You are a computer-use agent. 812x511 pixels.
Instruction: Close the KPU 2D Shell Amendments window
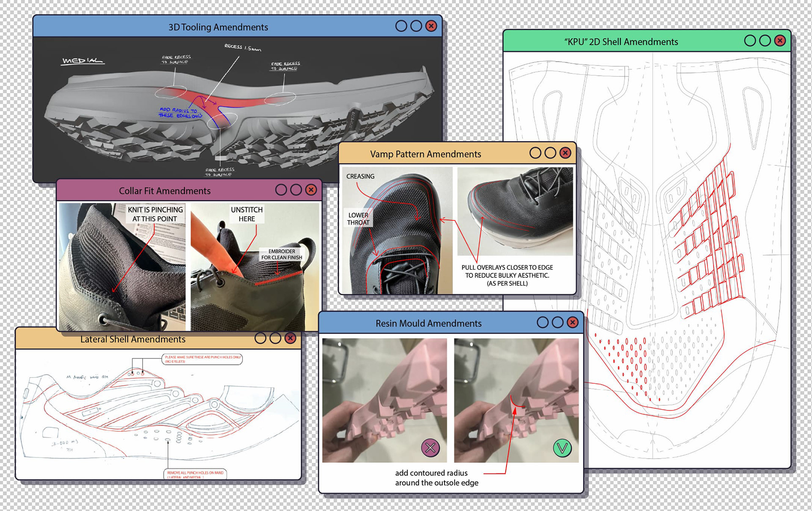click(x=780, y=41)
